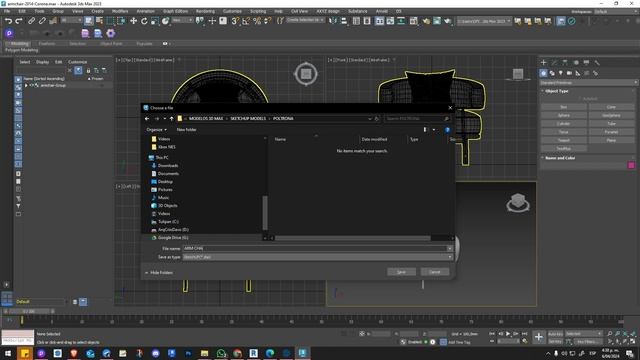Switch to the Populate ribbon tab

pyautogui.click(x=144, y=43)
